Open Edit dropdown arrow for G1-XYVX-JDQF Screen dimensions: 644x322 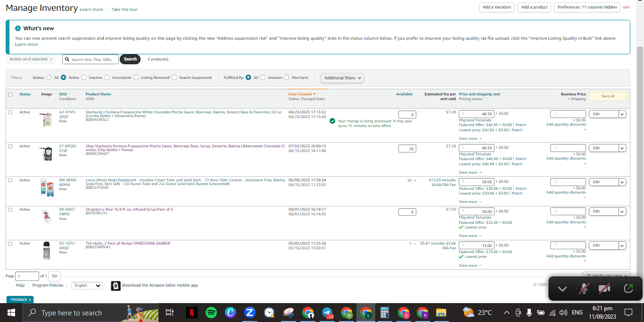click(622, 114)
